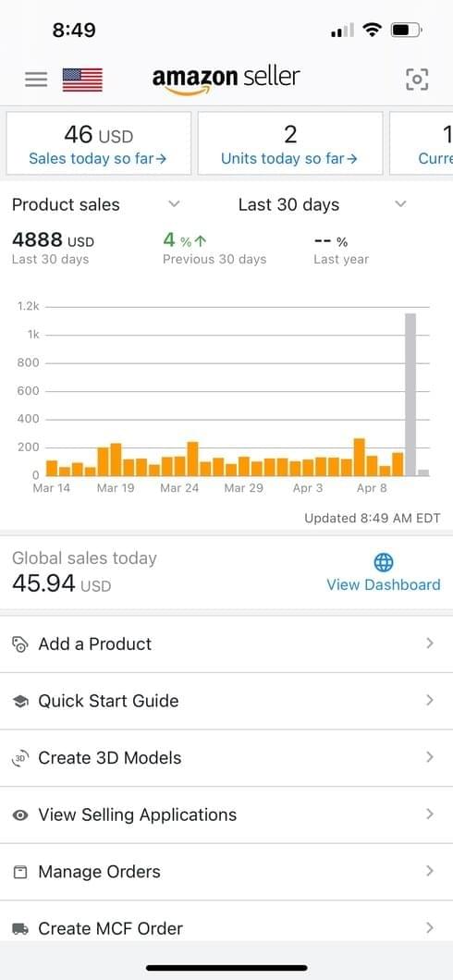Expand the Product sales metric dropdown
The width and height of the screenshot is (453, 980).
175,203
